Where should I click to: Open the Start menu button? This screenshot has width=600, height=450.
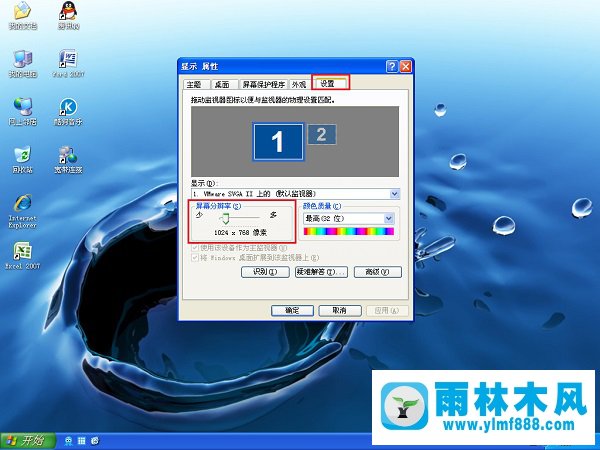pos(28,441)
